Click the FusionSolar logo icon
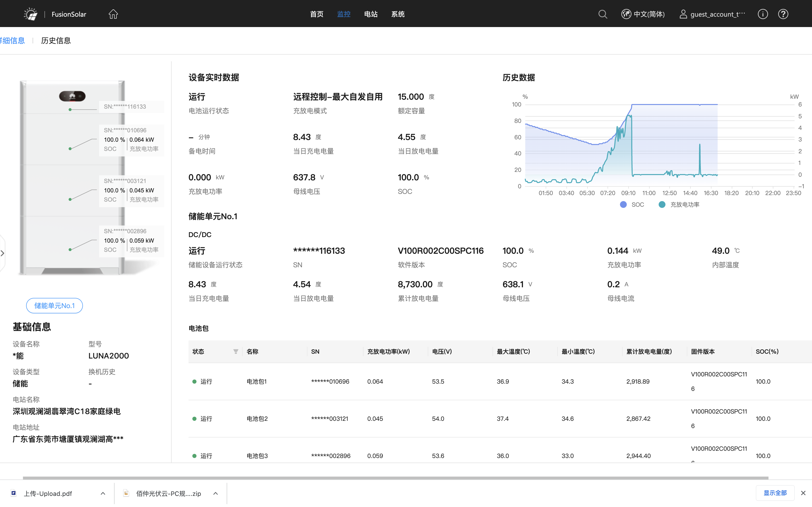 coord(30,14)
